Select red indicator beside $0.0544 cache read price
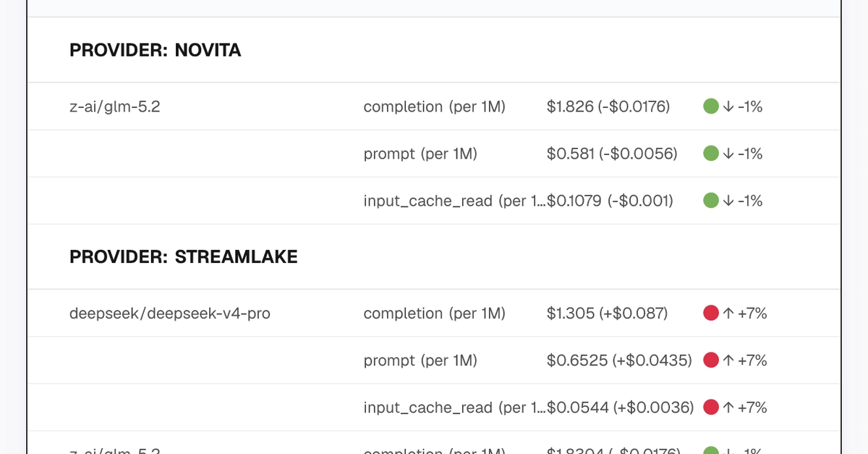This screenshot has height=454, width=868. (710, 408)
